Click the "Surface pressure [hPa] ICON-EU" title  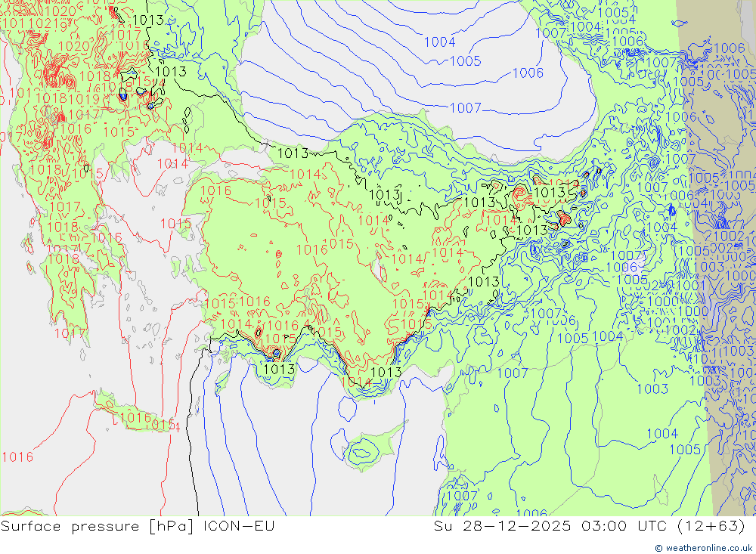point(138,526)
